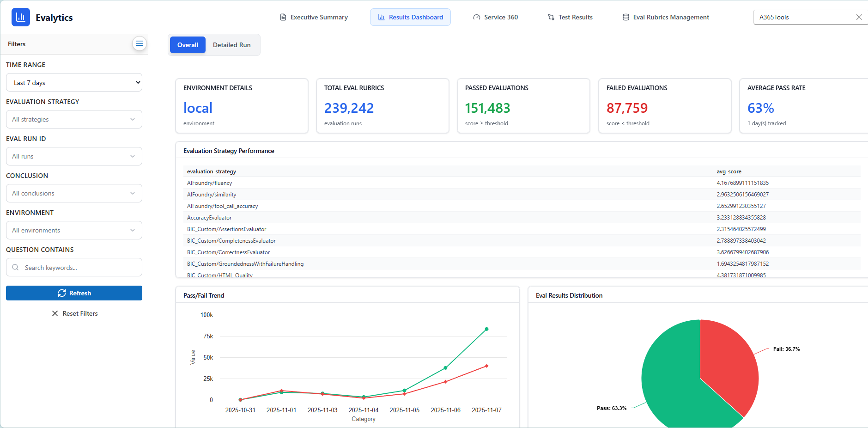
Task: Click the 63% average pass rate value
Action: pyautogui.click(x=761, y=108)
